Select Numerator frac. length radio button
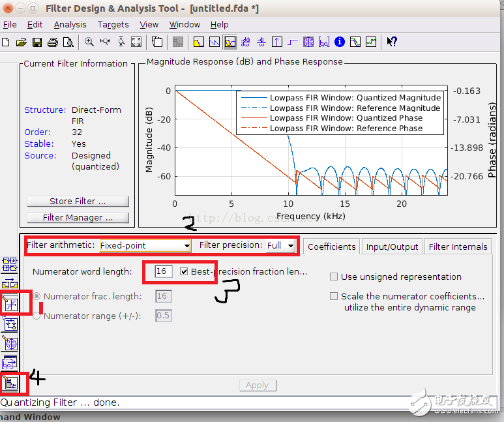This screenshot has height=422, width=504. (x=37, y=296)
